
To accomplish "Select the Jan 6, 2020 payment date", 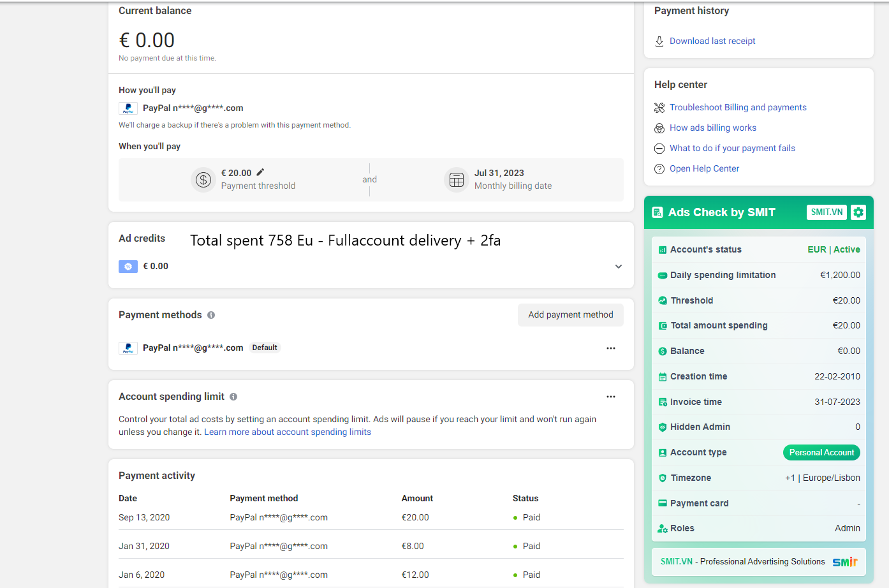I will pyautogui.click(x=142, y=575).
